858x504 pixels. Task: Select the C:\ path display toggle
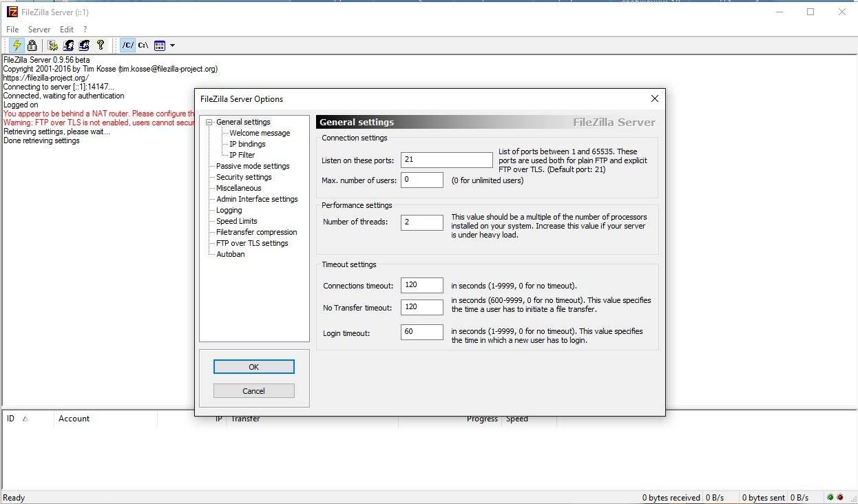click(143, 45)
